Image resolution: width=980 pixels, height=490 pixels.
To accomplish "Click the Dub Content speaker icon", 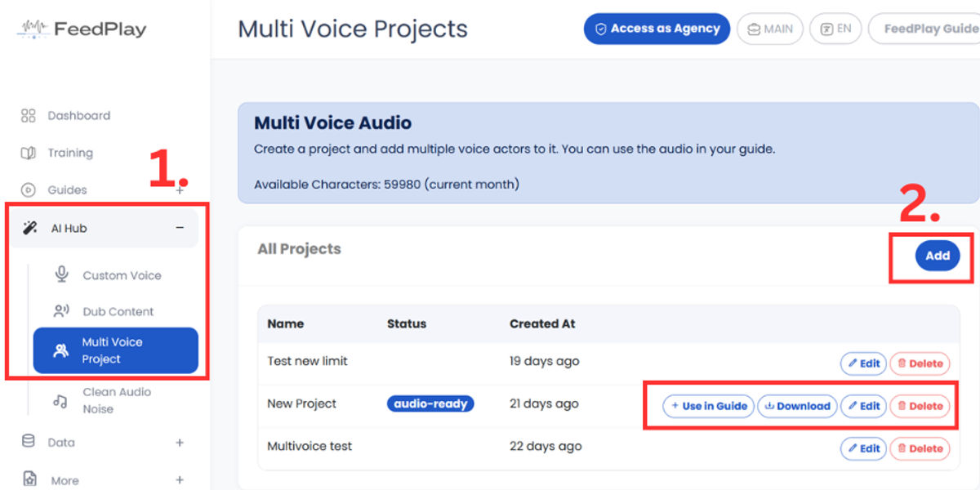I will [61, 311].
